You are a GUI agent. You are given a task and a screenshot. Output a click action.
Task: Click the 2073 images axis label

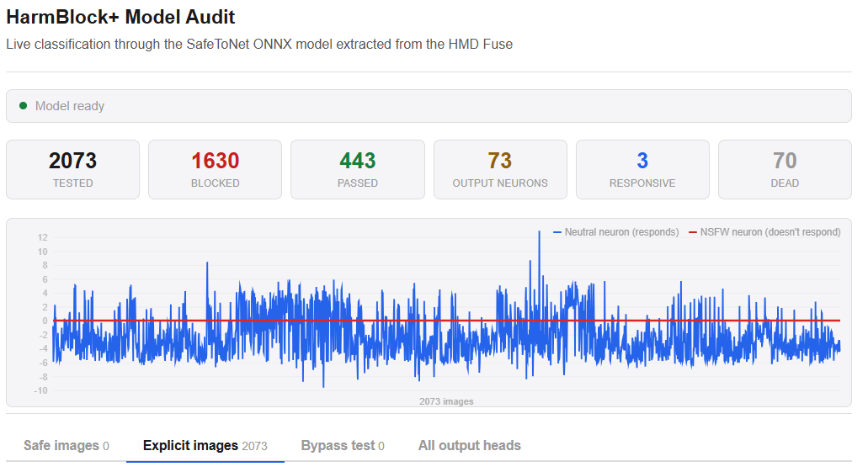446,401
